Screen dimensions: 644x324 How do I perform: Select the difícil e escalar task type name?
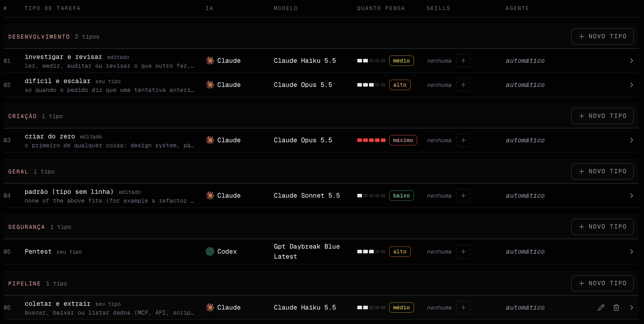pyautogui.click(x=58, y=81)
